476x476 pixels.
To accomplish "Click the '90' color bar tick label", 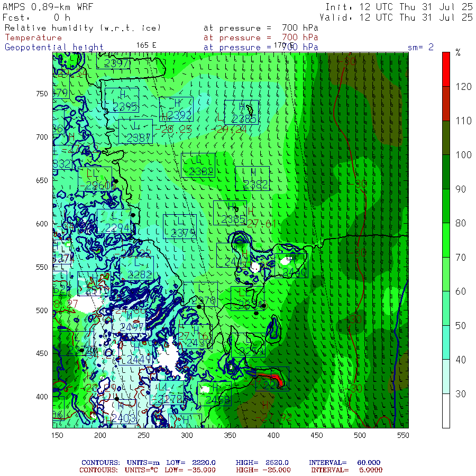I will tap(461, 189).
